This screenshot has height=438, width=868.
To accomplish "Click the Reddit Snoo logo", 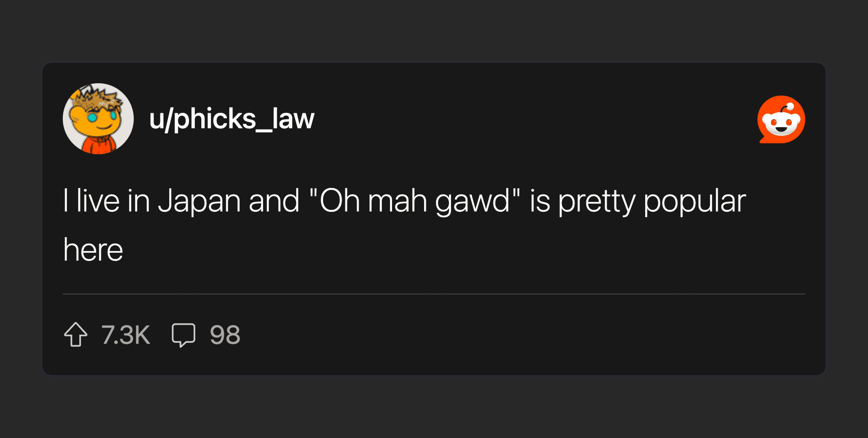I will pyautogui.click(x=781, y=119).
